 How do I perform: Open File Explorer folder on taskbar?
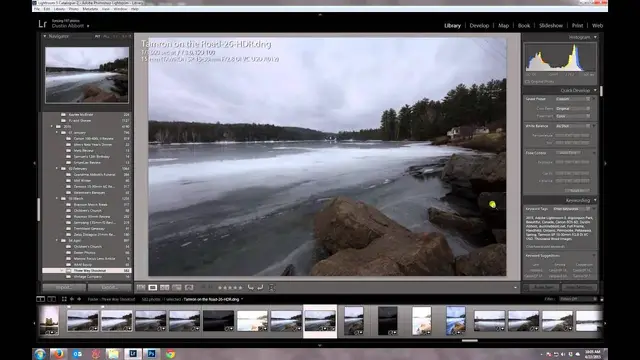(113, 354)
